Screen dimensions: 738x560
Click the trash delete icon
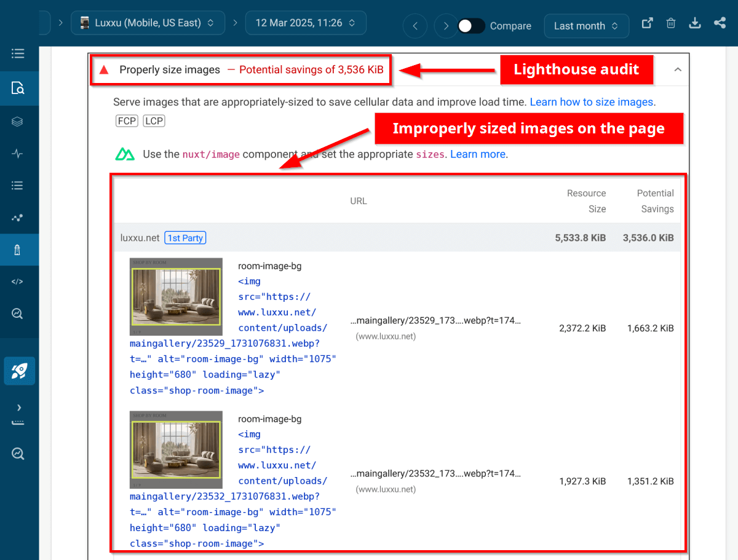[671, 23]
